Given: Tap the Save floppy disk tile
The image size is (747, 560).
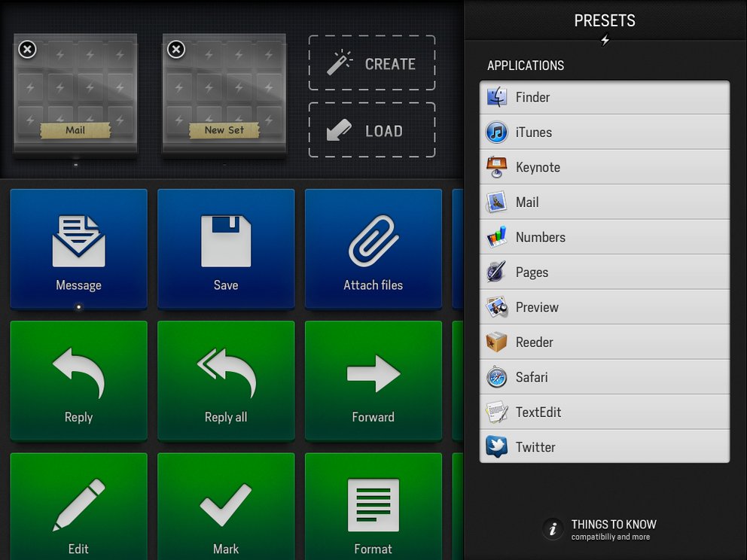Looking at the screenshot, I should pos(226,249).
